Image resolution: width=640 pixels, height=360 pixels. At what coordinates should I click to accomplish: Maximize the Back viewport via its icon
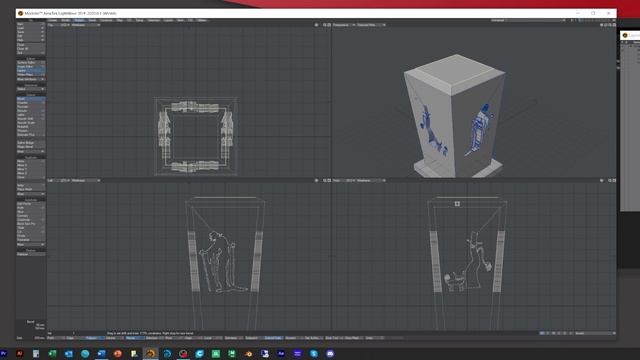point(329,180)
